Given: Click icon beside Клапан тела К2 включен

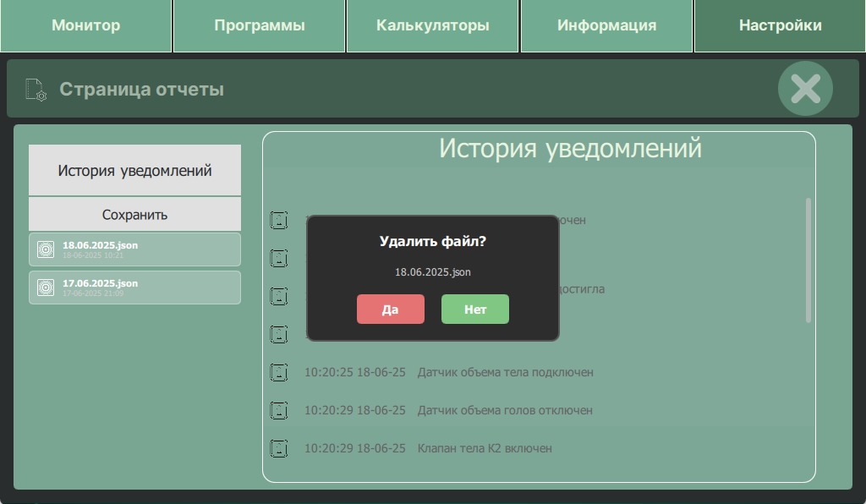Looking at the screenshot, I should click(279, 448).
